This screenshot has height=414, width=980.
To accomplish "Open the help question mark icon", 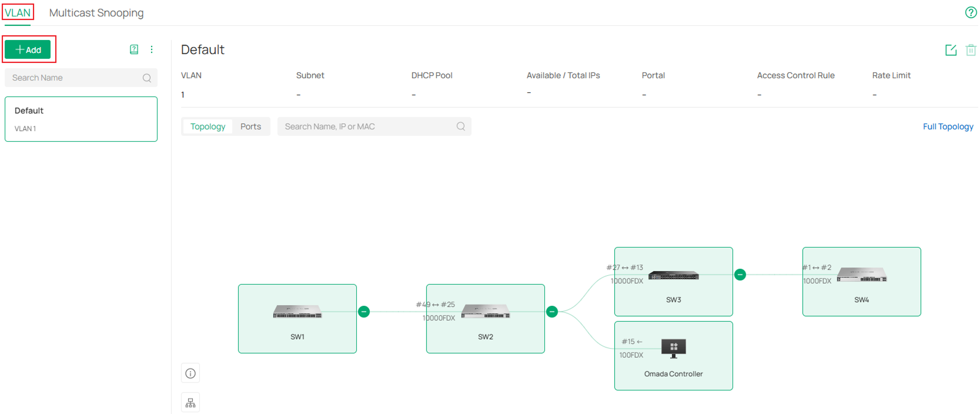I will coord(971,13).
